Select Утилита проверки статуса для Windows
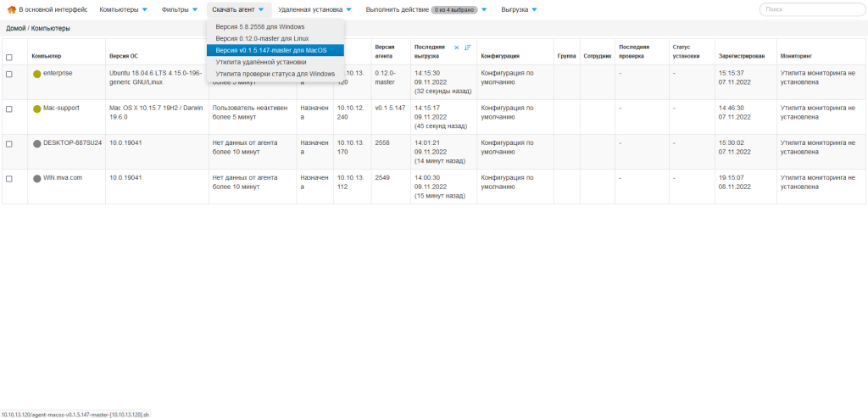The width and height of the screenshot is (868, 418). [x=275, y=74]
